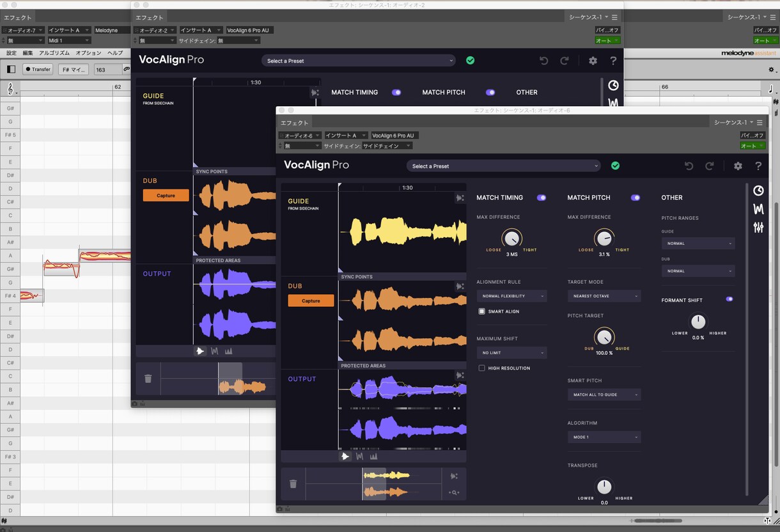Toggle Formant Shift switch
780x532 pixels.
[729, 299]
